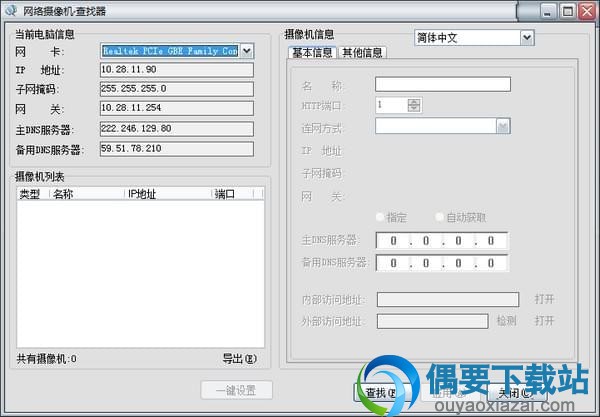Viewport: 600px width, 417px height.
Task: Click the 共有摄像机:0 count label
Action: click(x=47, y=359)
